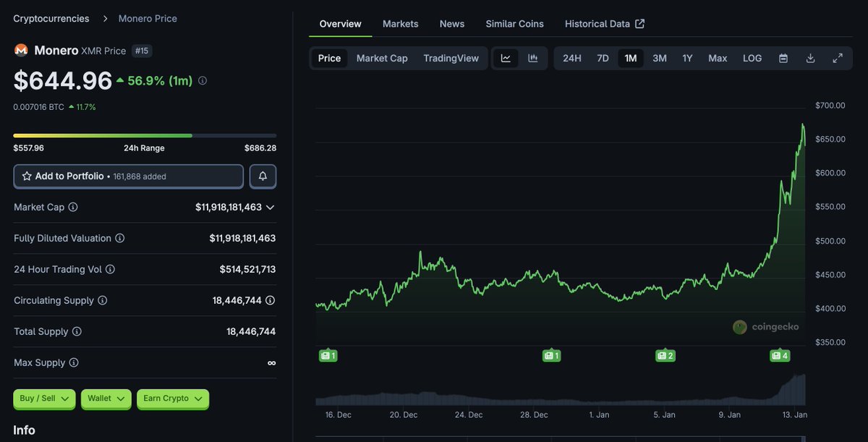Click the $686.28 range high value
This screenshot has height=442, width=868.
[260, 148]
